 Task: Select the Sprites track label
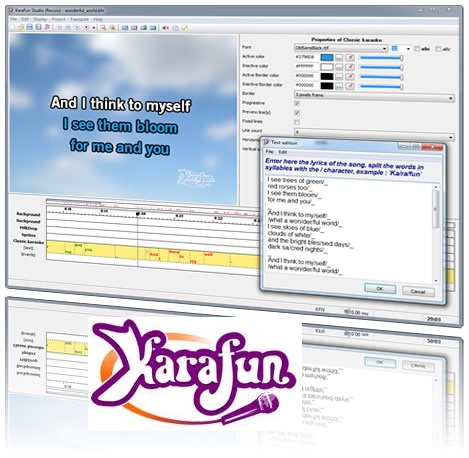click(29, 235)
